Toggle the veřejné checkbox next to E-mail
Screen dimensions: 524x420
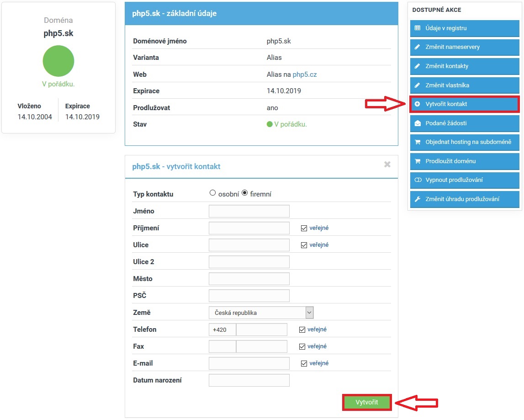(x=304, y=363)
